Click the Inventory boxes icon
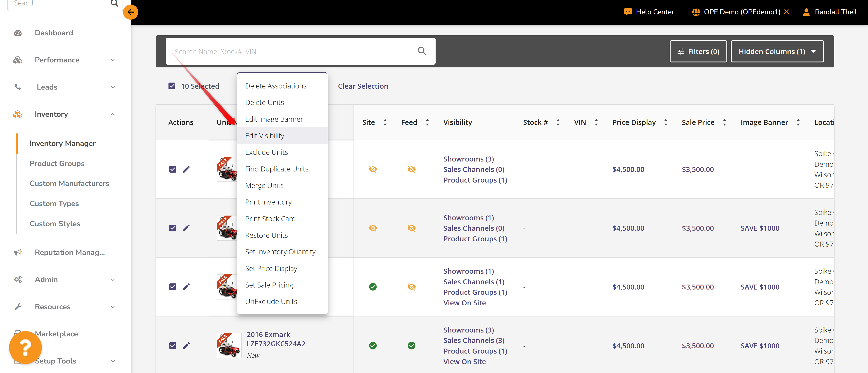868x373 pixels. 17,114
